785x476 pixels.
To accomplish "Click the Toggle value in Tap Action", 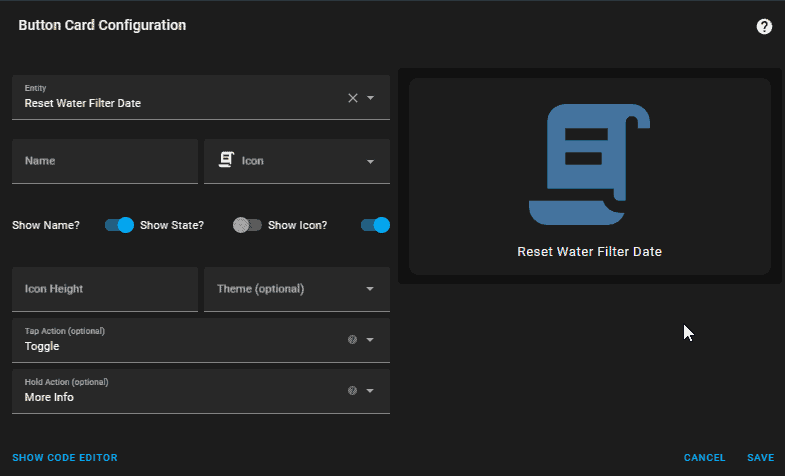I will click(x=42, y=346).
